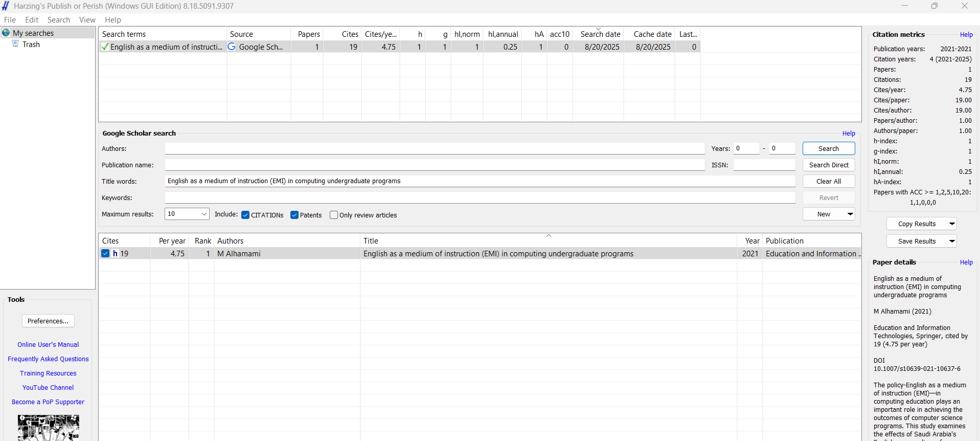The image size is (980, 441).
Task: Click the green checkmark icon in search row
Action: (105, 47)
